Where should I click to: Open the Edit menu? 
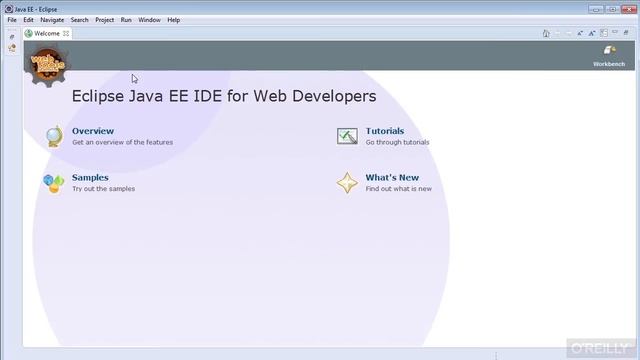(x=28, y=20)
